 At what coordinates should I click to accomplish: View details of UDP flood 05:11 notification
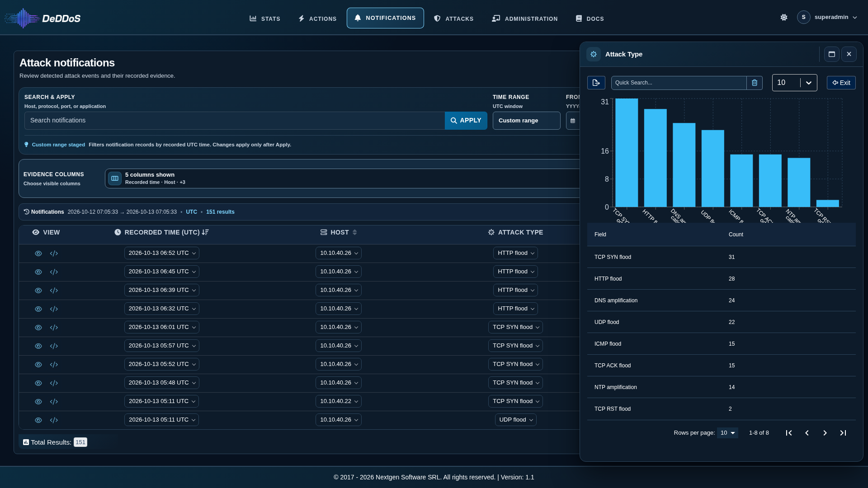click(x=38, y=420)
